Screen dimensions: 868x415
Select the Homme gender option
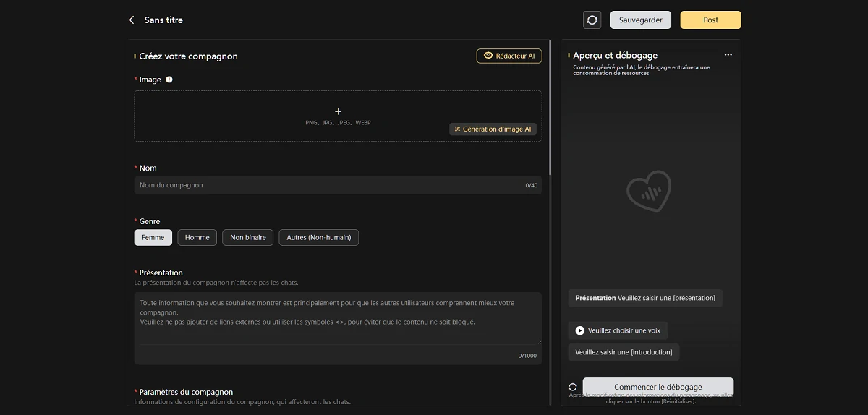[x=197, y=237]
